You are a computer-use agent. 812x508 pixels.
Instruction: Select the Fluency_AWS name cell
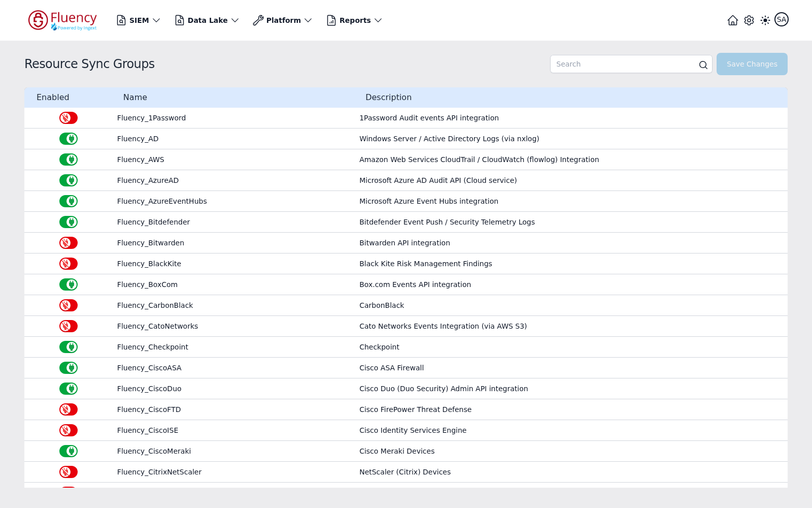[141, 160]
